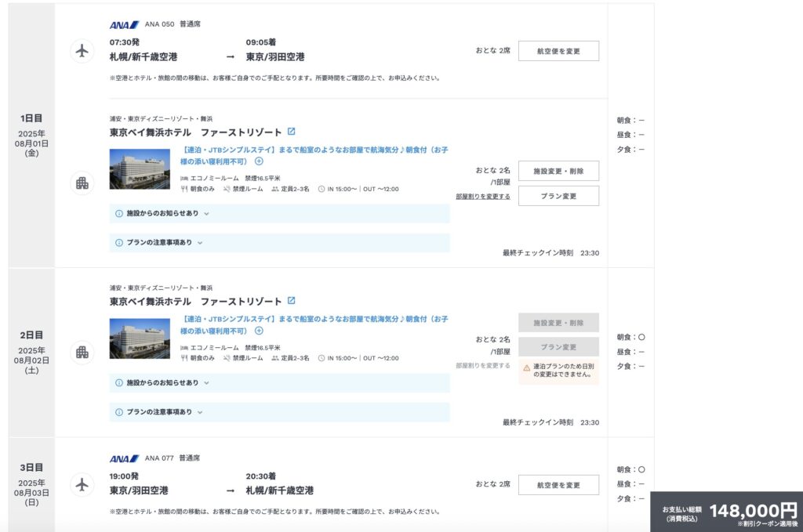Expand プランの注意事項あり chevron on 1日目

click(200, 243)
